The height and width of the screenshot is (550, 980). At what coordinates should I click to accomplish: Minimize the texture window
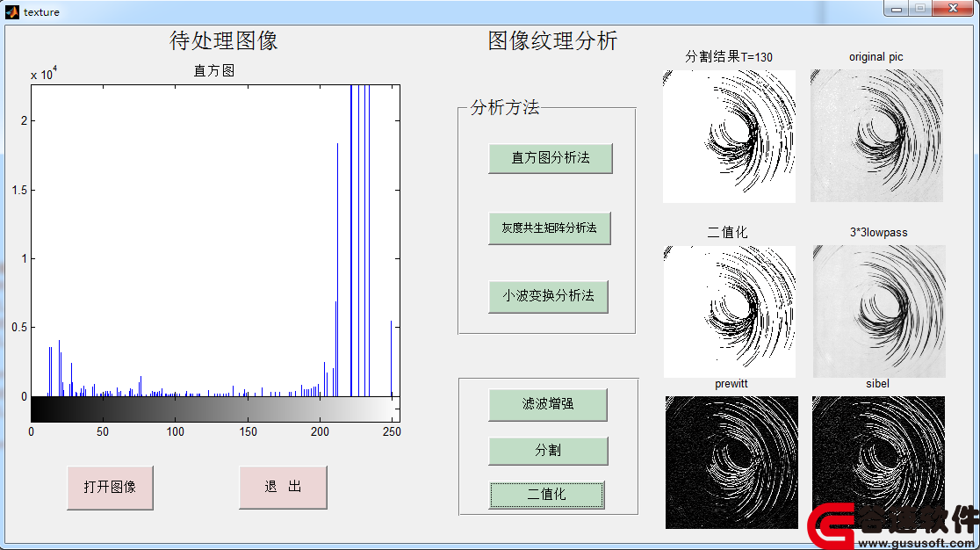click(897, 9)
